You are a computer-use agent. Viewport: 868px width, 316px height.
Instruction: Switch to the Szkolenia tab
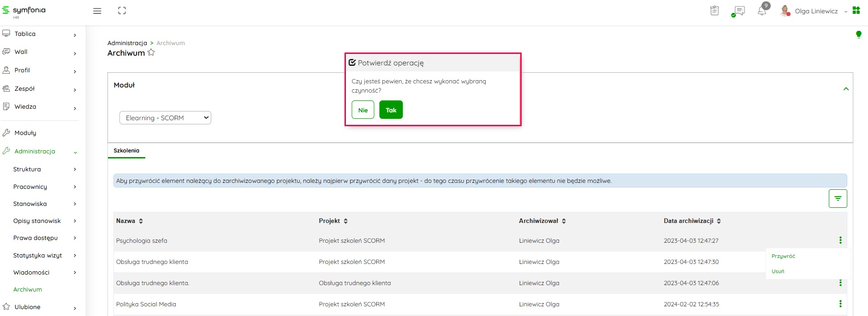(x=126, y=151)
